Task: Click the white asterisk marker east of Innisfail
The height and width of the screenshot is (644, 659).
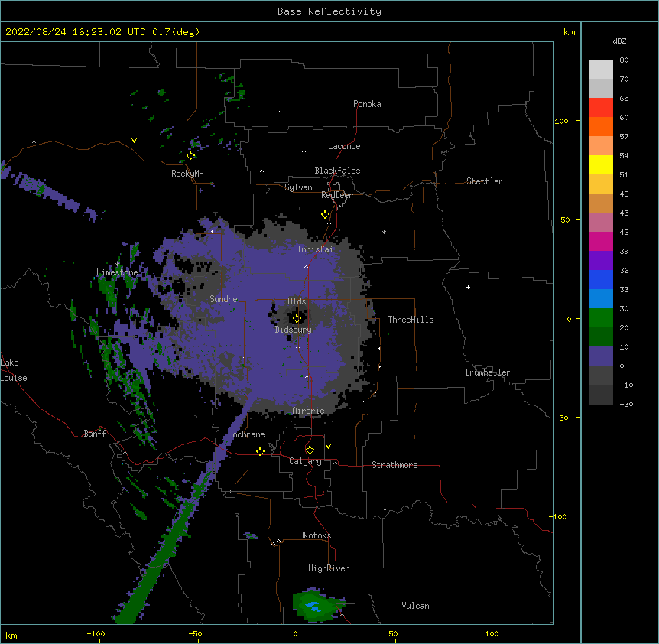Action: point(384,232)
